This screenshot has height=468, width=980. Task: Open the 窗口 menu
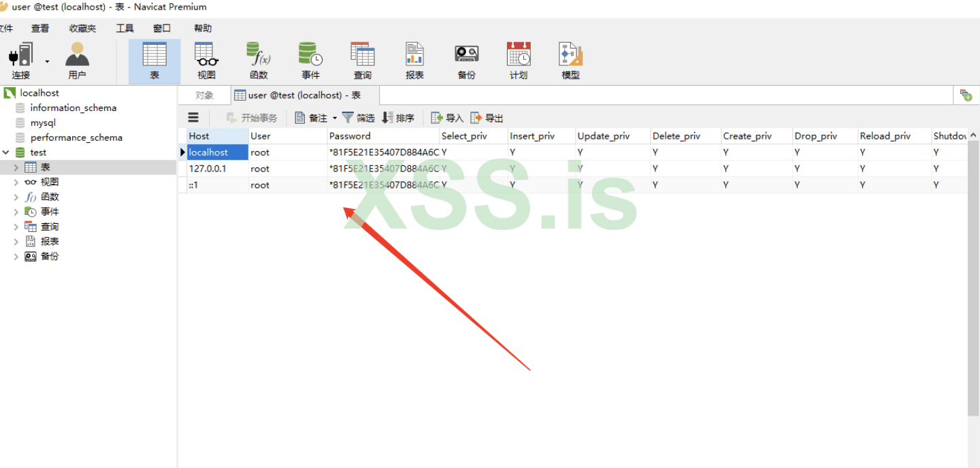point(162,28)
